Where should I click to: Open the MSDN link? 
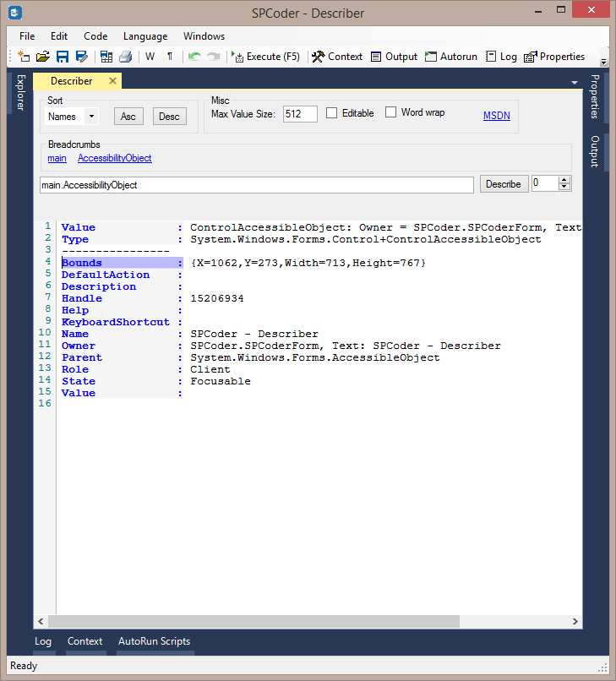(x=497, y=116)
